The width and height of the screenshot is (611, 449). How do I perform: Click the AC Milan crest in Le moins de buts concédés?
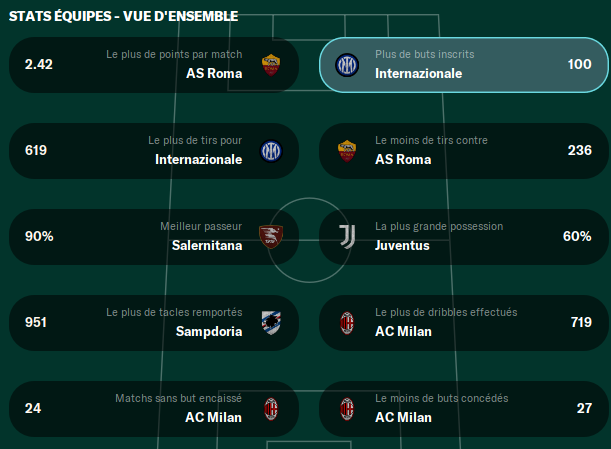(x=347, y=409)
